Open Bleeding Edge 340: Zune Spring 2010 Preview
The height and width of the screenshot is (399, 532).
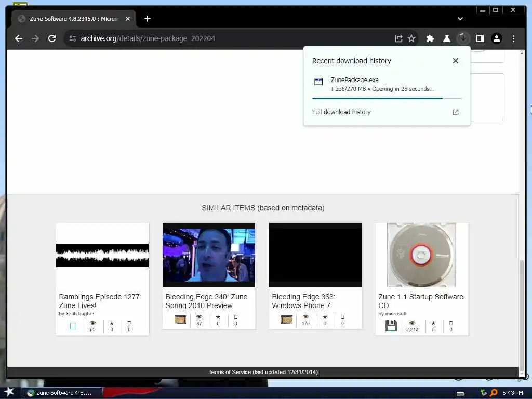206,301
